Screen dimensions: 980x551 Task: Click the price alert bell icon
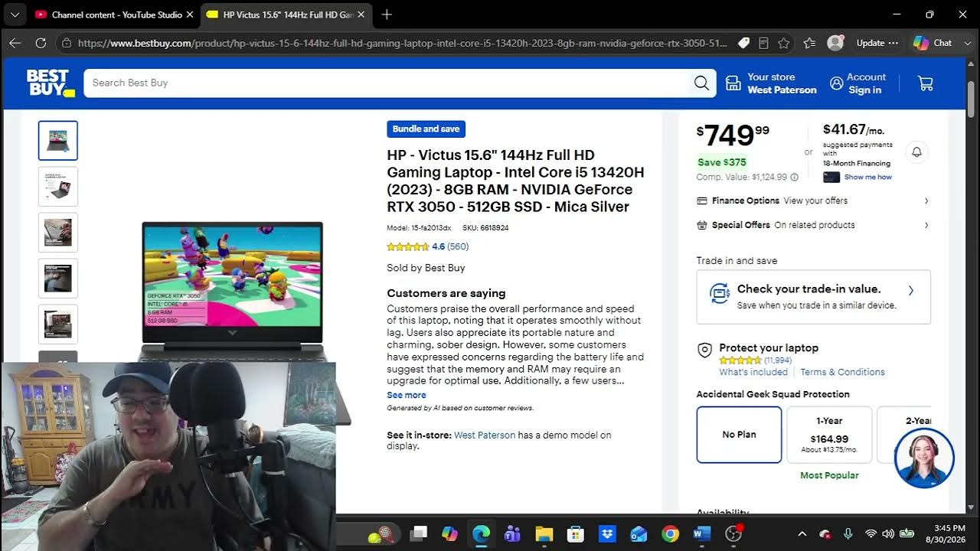point(916,152)
